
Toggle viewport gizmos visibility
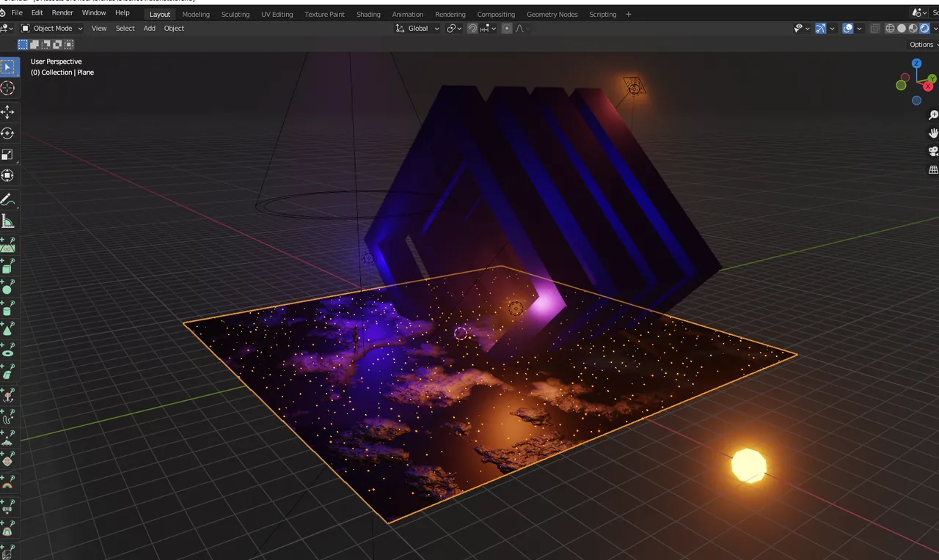pos(821,29)
